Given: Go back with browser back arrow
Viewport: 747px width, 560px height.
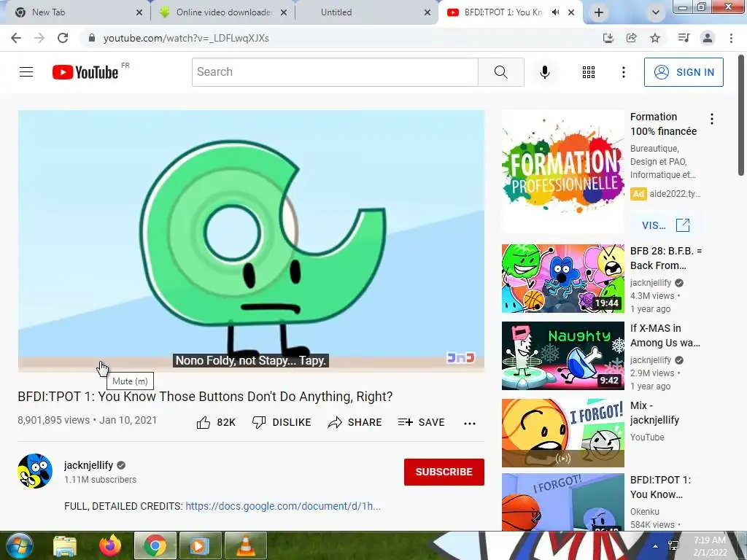Looking at the screenshot, I should click(16, 38).
